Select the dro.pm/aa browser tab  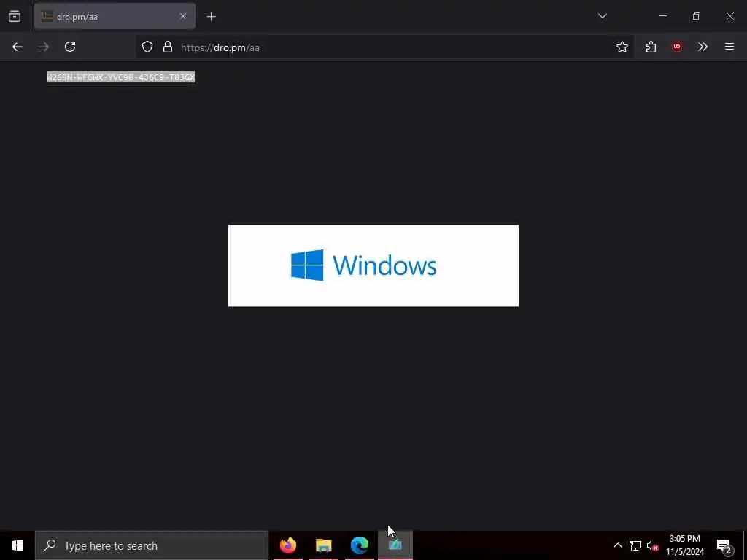coord(115,16)
